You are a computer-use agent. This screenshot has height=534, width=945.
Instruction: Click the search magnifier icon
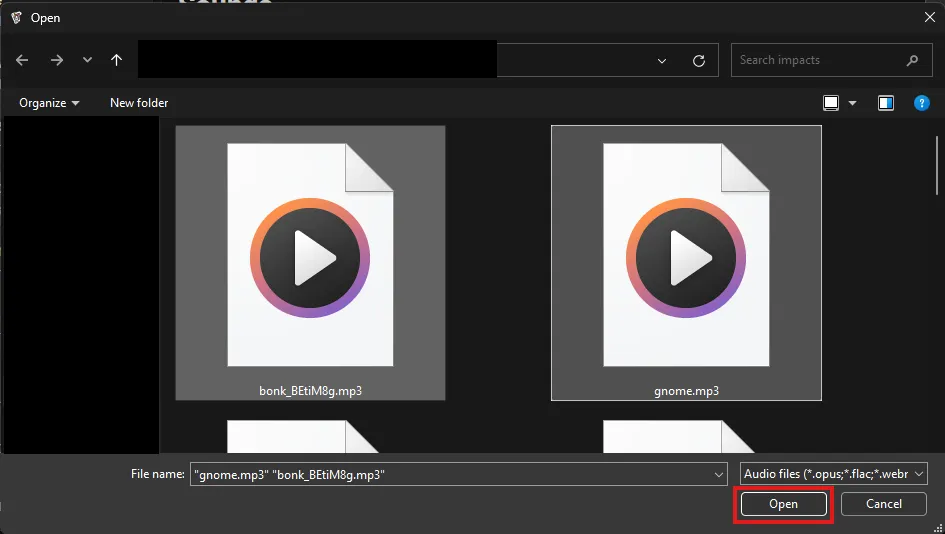[912, 60]
